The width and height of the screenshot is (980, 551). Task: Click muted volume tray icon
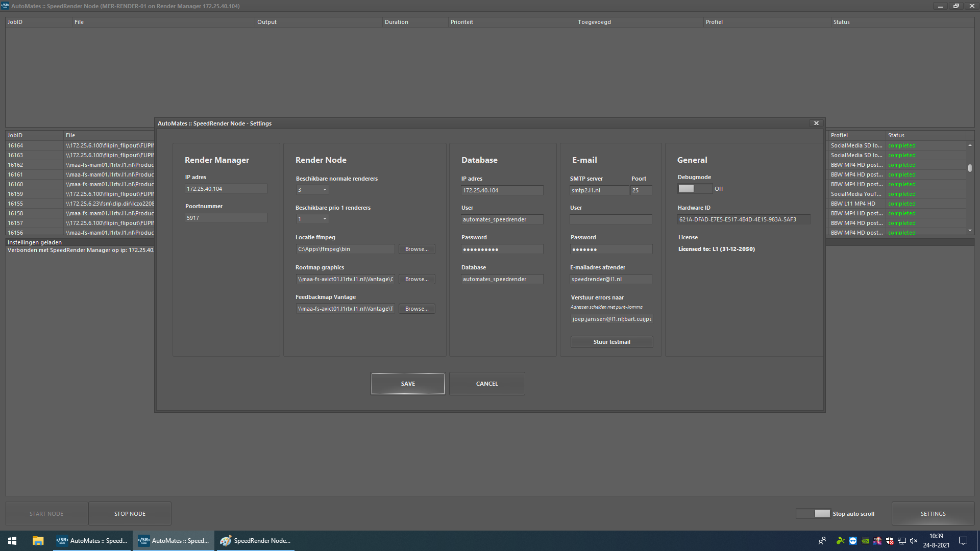(914, 541)
